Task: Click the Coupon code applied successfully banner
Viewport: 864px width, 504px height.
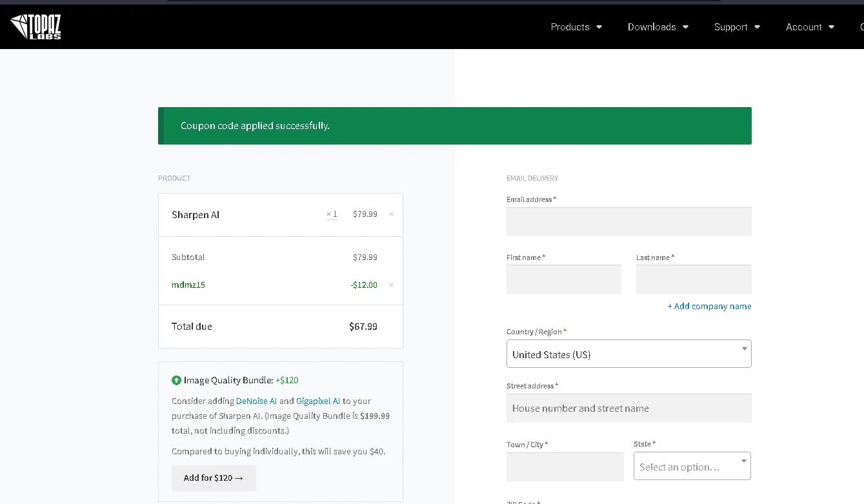Action: (455, 126)
